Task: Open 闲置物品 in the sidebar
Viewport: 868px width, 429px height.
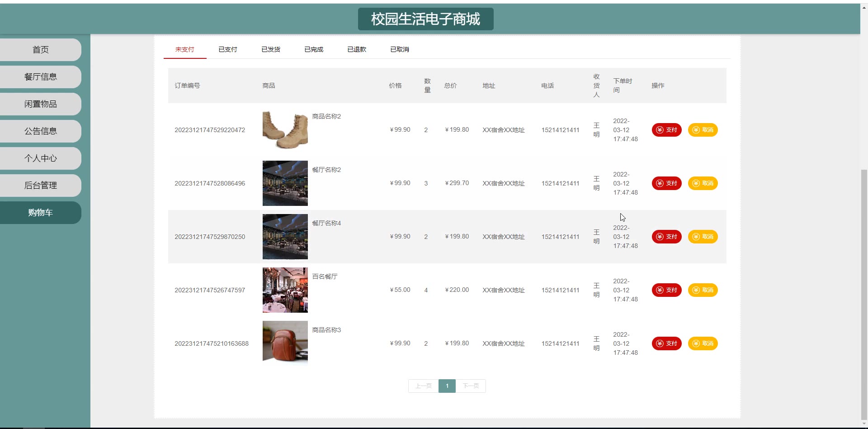Action: point(41,104)
